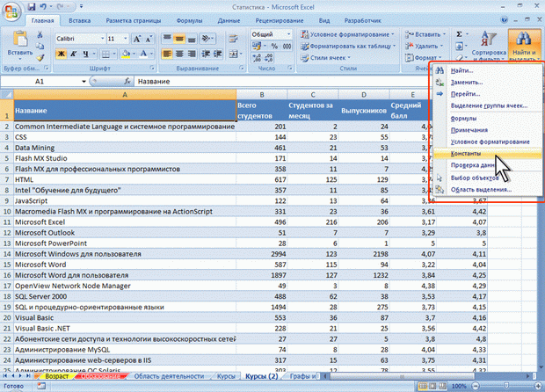Viewport: 545px width, 392px height.
Task: Toggle bold (Ж) formatting
Action: click(62, 54)
